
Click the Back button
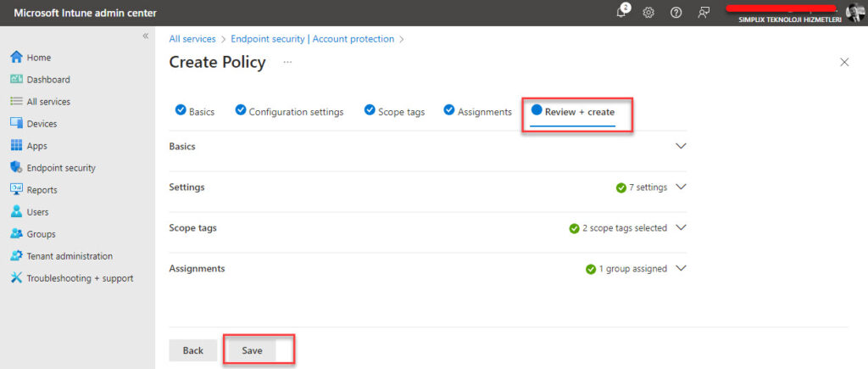(192, 350)
